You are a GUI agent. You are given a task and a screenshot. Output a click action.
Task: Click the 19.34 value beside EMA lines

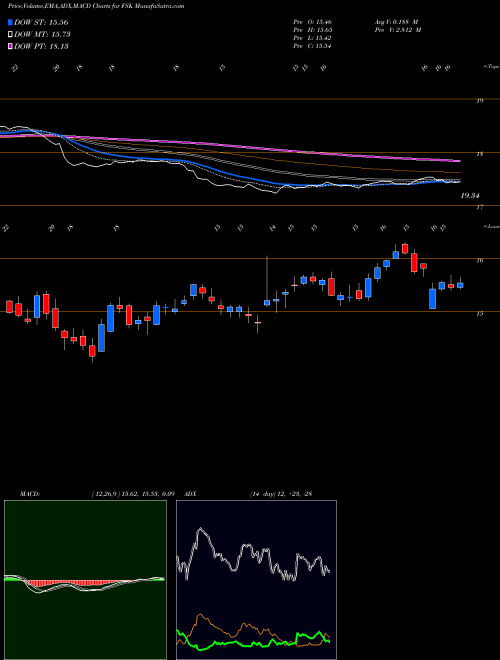click(x=471, y=196)
